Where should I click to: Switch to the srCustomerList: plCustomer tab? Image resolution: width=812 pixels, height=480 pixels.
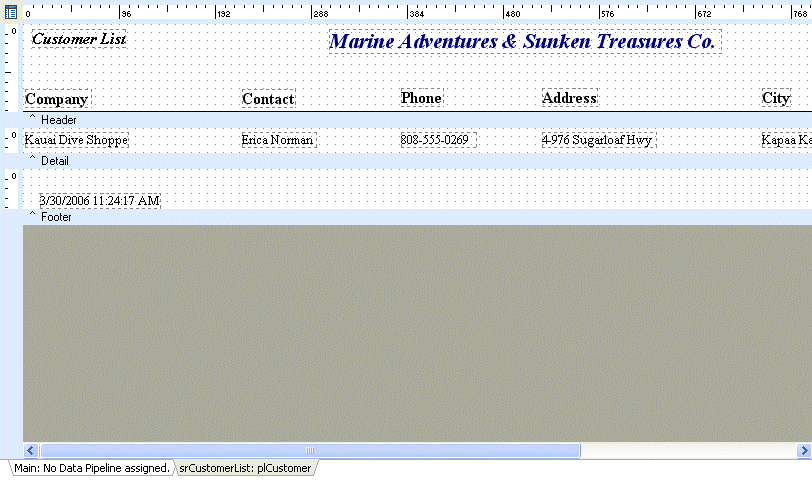tap(245, 468)
